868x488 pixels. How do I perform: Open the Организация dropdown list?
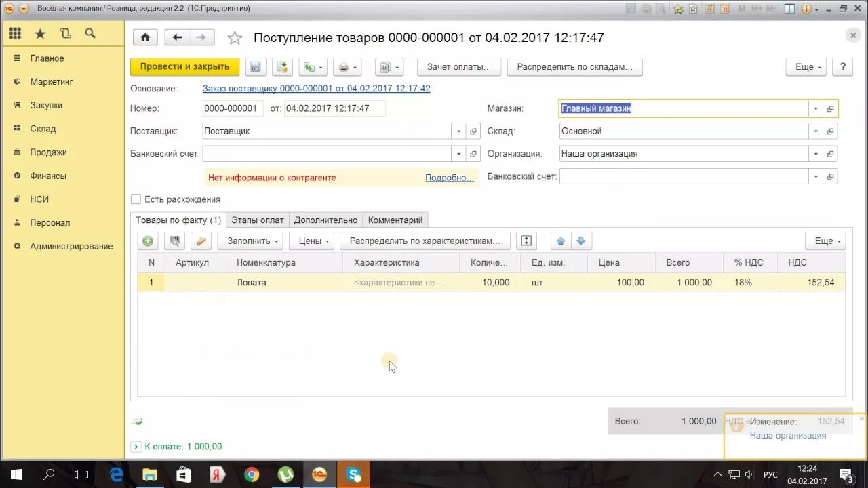point(815,154)
